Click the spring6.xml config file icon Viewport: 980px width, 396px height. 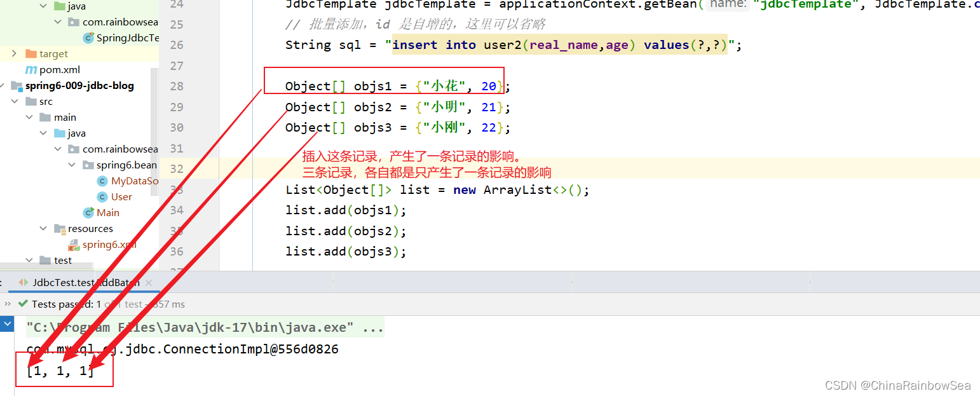pyautogui.click(x=74, y=245)
